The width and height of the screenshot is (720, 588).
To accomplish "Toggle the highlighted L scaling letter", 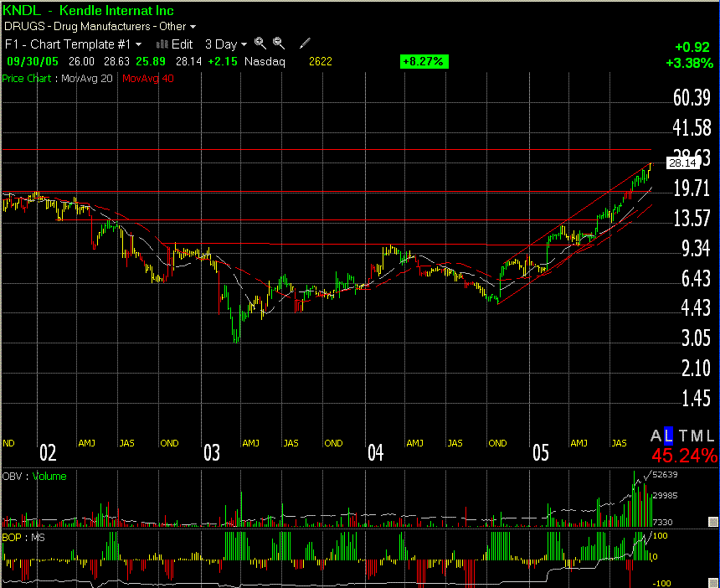I will (x=669, y=436).
